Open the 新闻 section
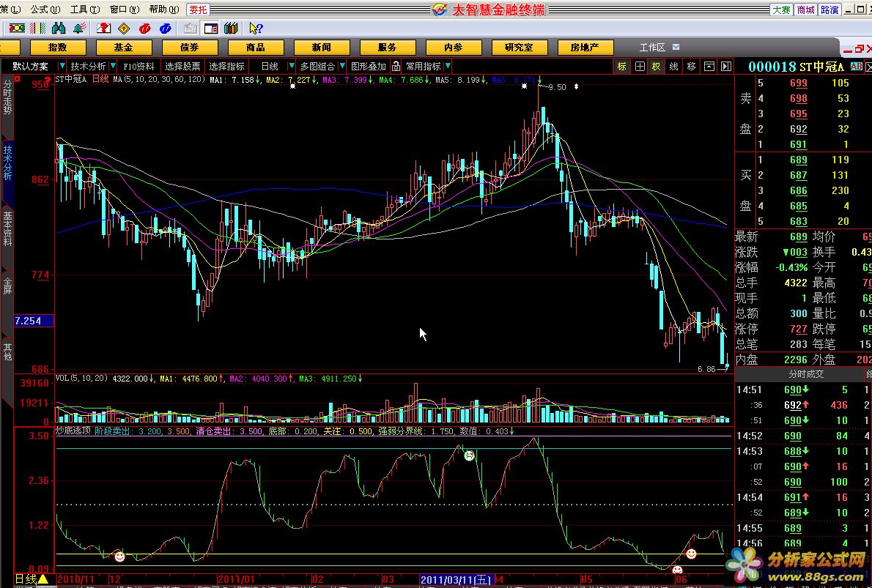This screenshot has height=588, width=872. click(x=322, y=48)
